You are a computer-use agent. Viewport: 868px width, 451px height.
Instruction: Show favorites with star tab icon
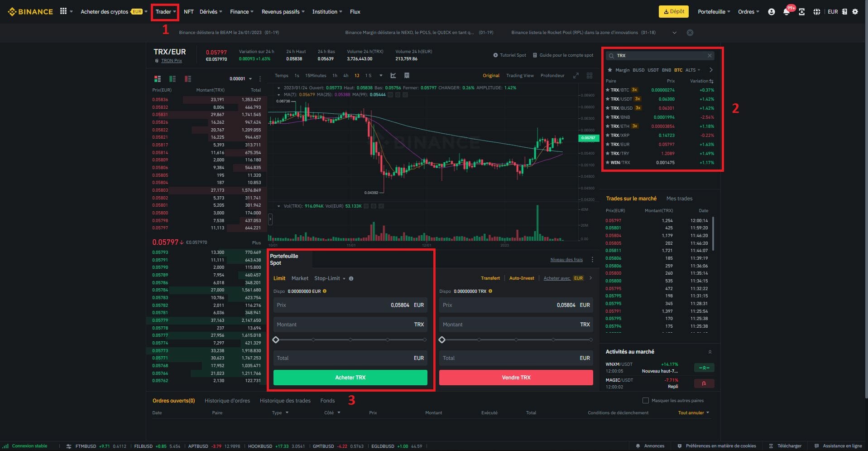pos(610,70)
